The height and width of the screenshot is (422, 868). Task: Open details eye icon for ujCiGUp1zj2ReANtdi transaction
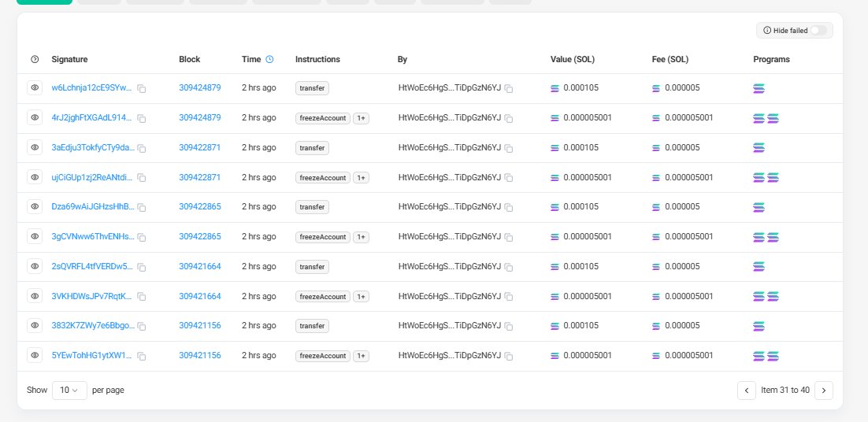coord(35,177)
